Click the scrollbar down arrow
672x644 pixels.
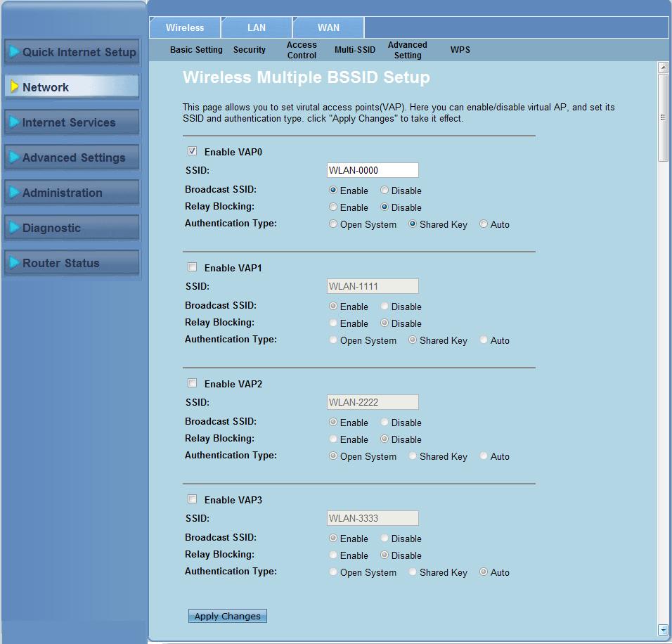click(x=663, y=630)
